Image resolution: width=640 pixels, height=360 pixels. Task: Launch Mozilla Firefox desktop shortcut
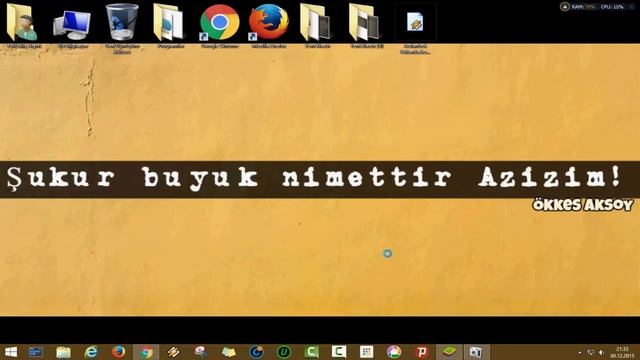[x=269, y=23]
